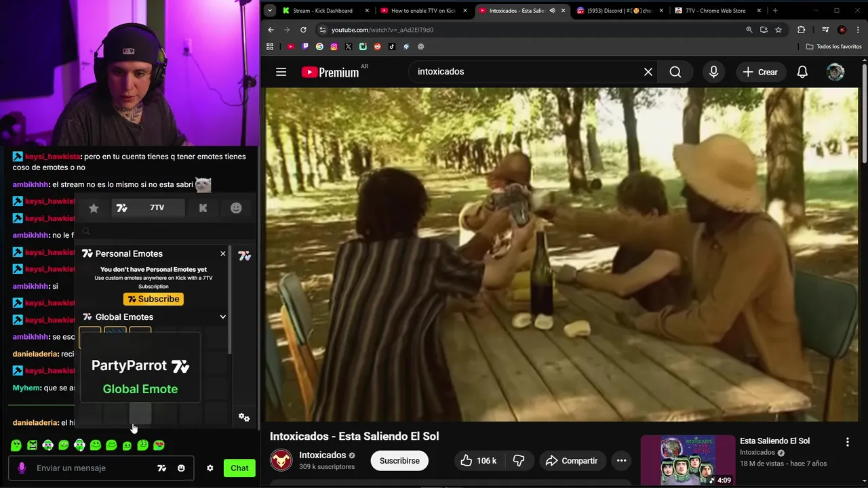Click the 7TV icon in emote picker sidebar
This screenshot has width=868, height=488.
click(244, 256)
